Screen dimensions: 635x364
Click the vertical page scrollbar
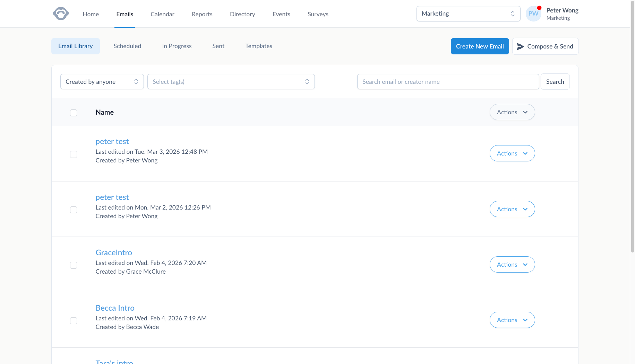632,139
